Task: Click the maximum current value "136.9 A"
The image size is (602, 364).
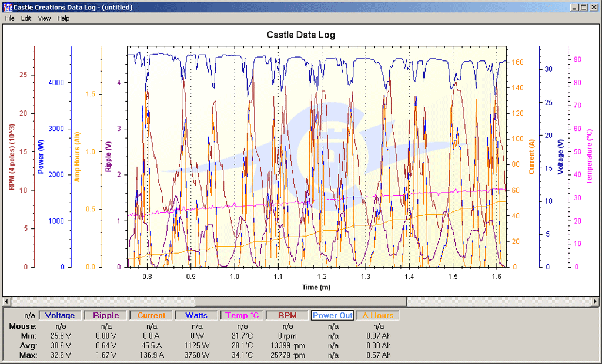Action: (152, 355)
